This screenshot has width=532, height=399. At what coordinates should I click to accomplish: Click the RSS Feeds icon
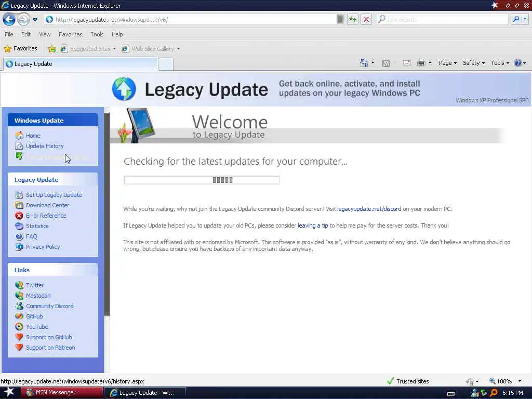(x=386, y=63)
